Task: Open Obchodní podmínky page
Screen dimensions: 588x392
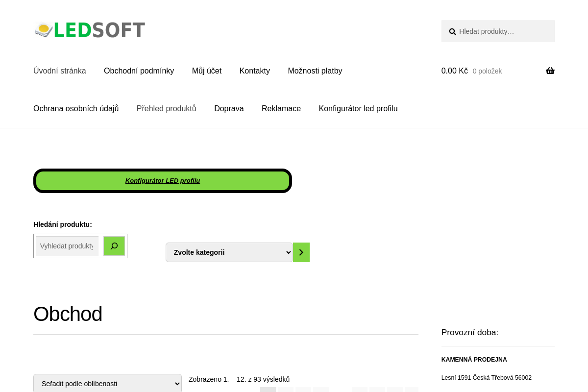Action: 139,71
